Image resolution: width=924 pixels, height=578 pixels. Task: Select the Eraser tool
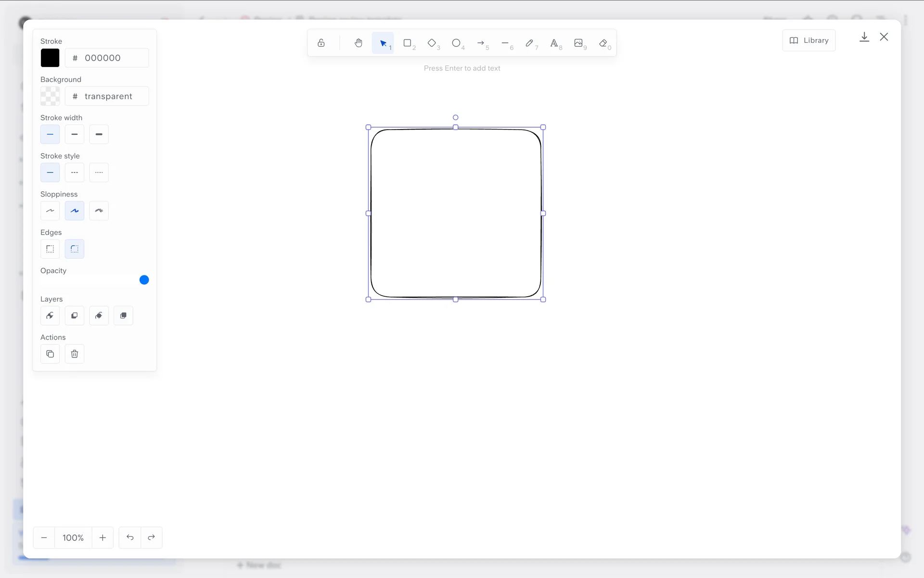603,43
